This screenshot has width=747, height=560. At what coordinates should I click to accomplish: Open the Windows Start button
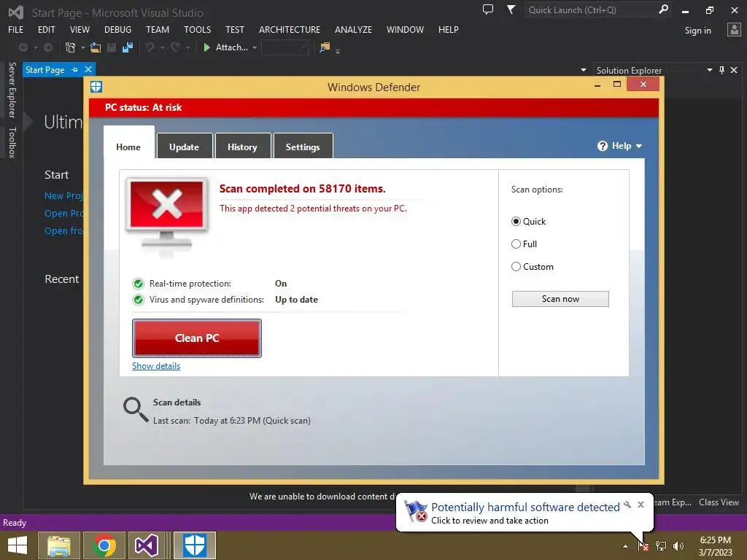point(18,545)
